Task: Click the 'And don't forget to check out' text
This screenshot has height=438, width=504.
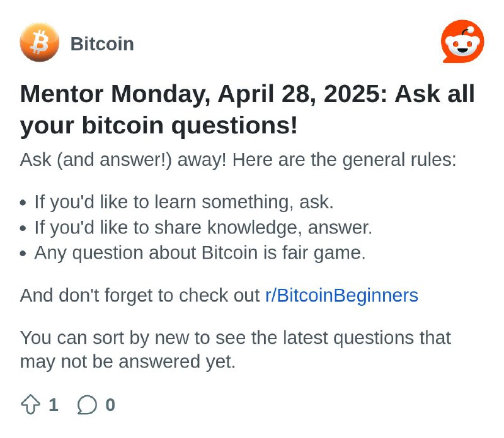Action: (x=140, y=295)
